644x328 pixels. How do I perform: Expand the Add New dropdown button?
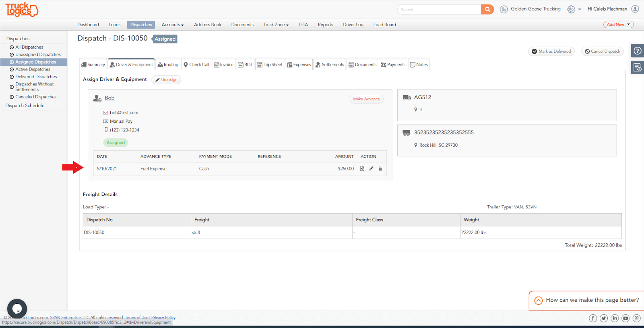click(x=619, y=25)
